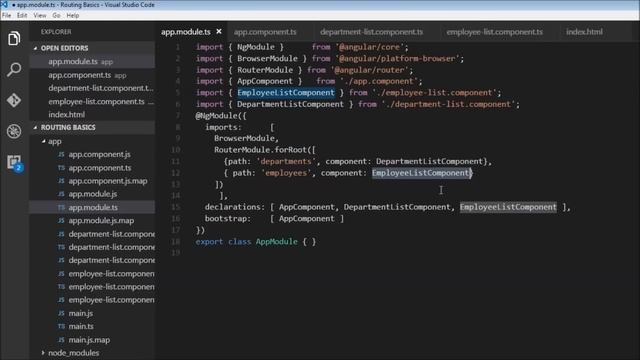Click DepartmentListComponent in the line 6 import

pos(290,104)
